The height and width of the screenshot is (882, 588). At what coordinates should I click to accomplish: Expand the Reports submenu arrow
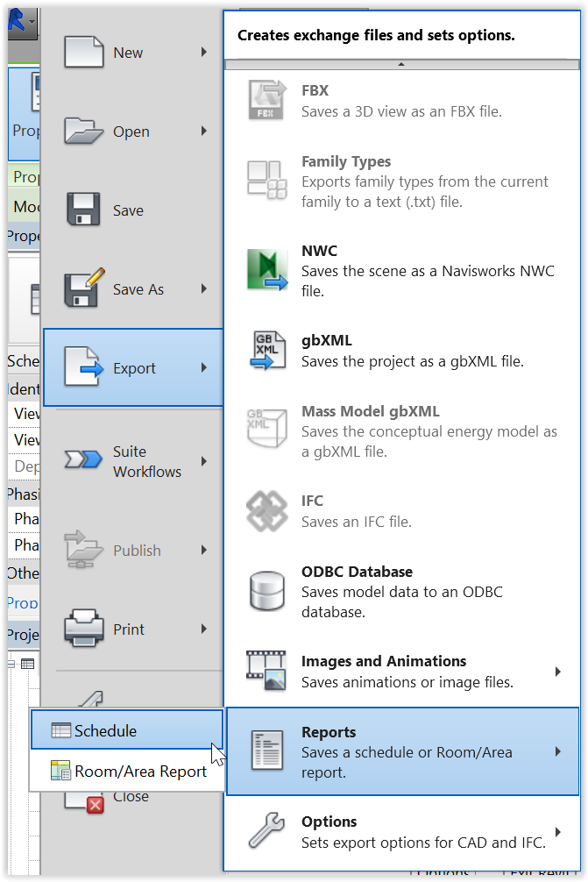pos(557,751)
